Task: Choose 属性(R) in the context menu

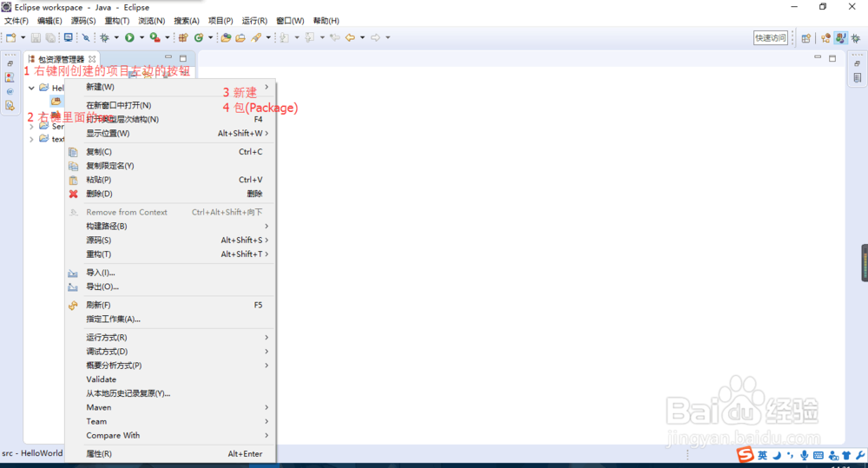Action: [x=170, y=453]
